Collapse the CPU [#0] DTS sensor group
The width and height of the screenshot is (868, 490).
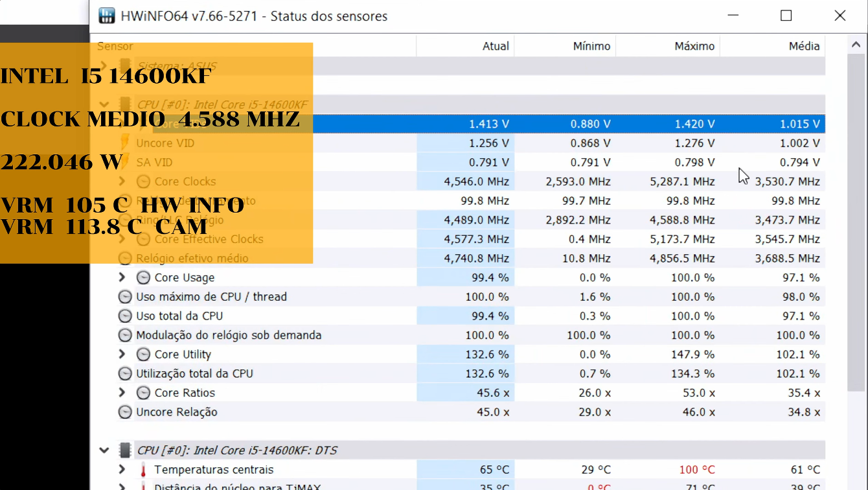[x=104, y=450]
